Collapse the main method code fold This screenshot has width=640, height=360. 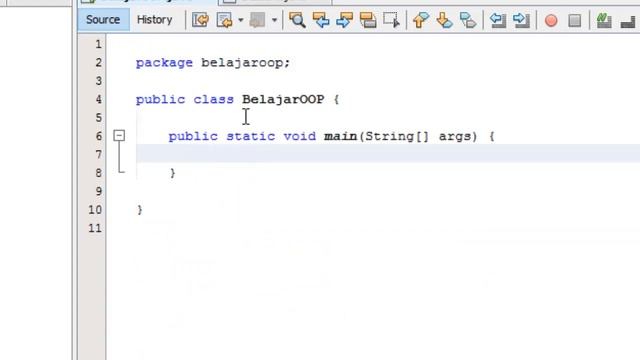[119, 136]
